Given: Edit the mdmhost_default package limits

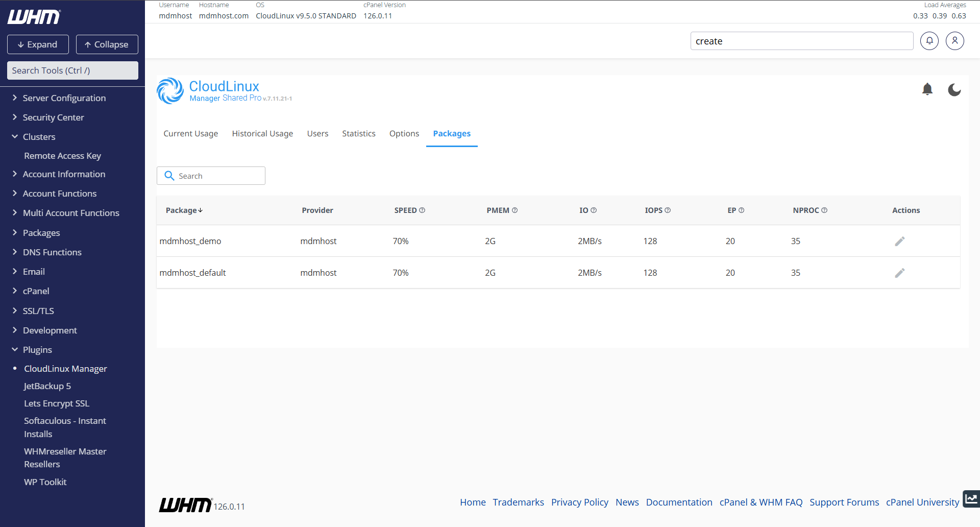Looking at the screenshot, I should pyautogui.click(x=900, y=273).
